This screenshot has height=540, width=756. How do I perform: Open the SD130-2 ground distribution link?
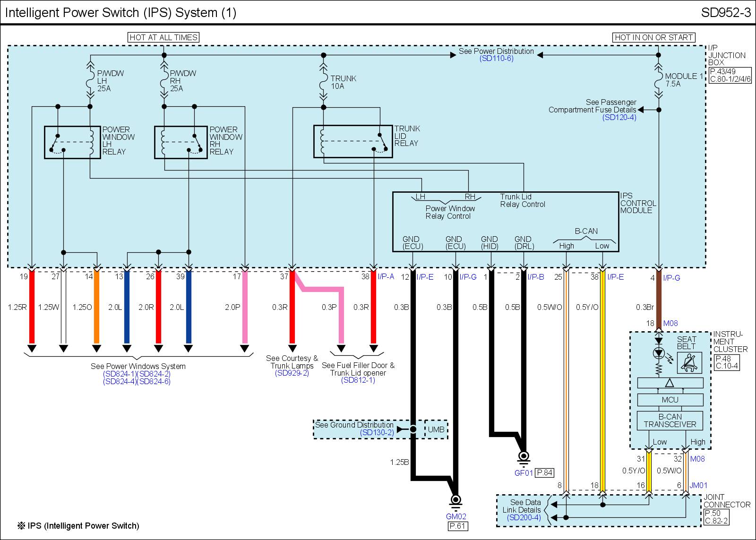pyautogui.click(x=377, y=432)
